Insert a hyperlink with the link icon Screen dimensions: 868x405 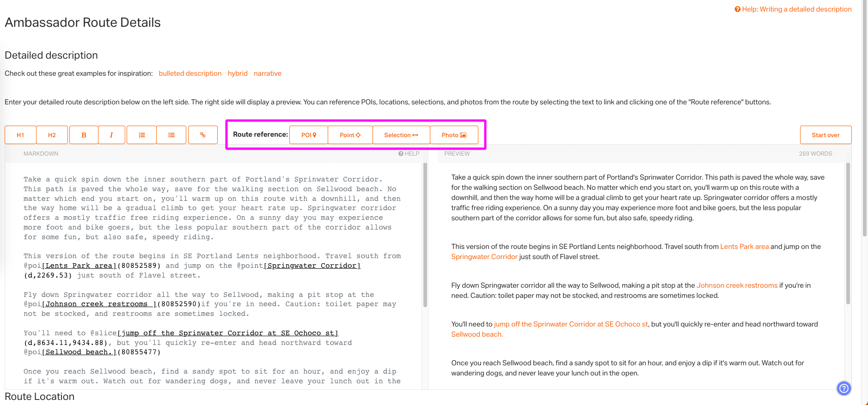coord(202,135)
